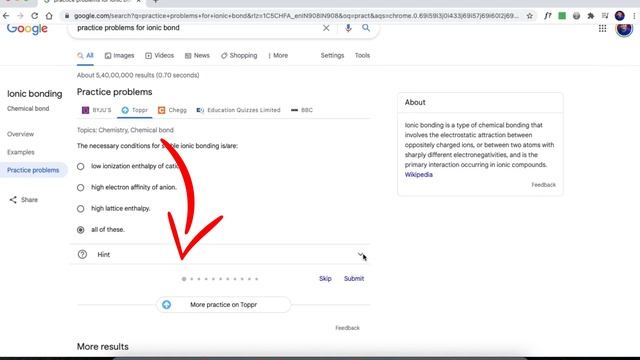Submit the selected answer
The image size is (640, 360).
[x=354, y=279]
